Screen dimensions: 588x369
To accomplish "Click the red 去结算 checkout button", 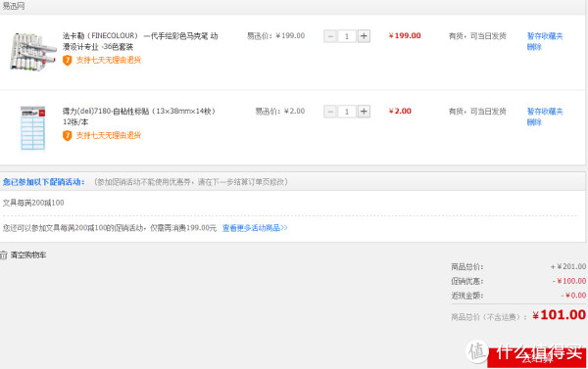I will coord(537,358).
